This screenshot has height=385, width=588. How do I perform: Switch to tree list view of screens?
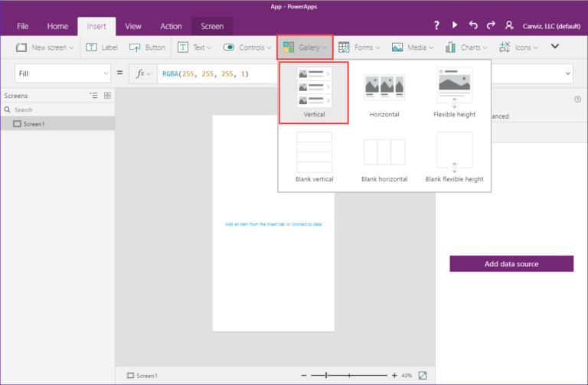point(93,96)
